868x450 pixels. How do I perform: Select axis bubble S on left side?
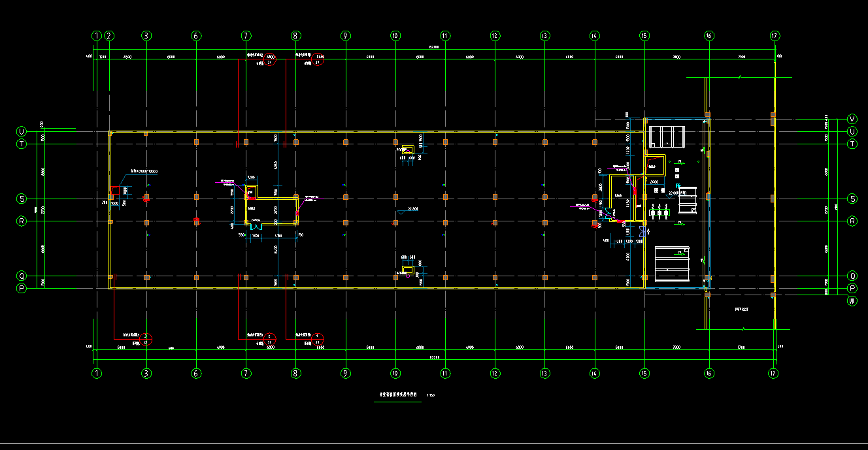coord(22,198)
